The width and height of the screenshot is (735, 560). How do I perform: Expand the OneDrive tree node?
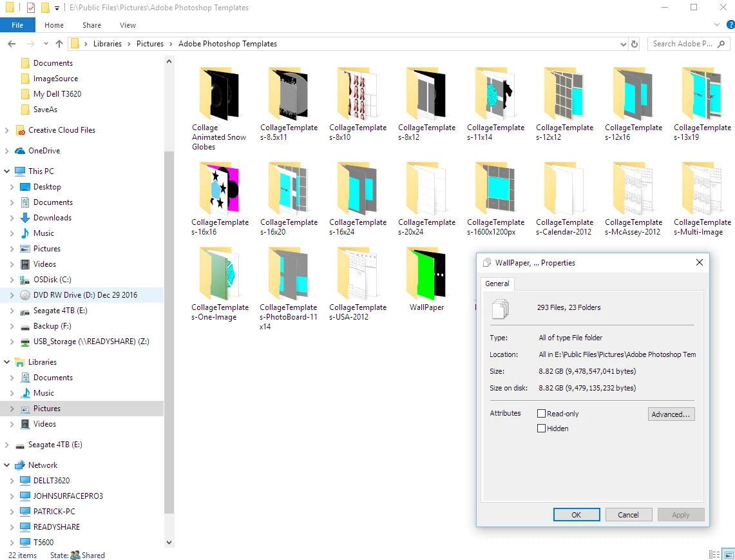coord(6,151)
